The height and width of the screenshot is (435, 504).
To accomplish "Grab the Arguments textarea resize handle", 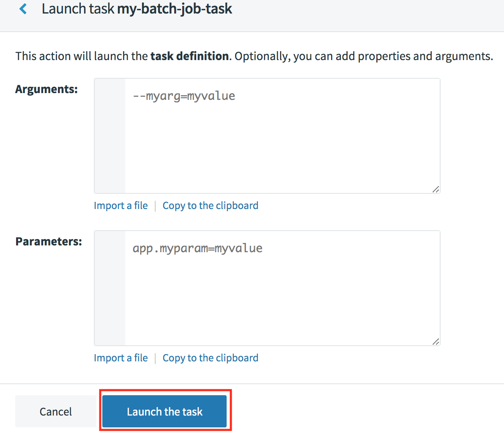I will (436, 189).
